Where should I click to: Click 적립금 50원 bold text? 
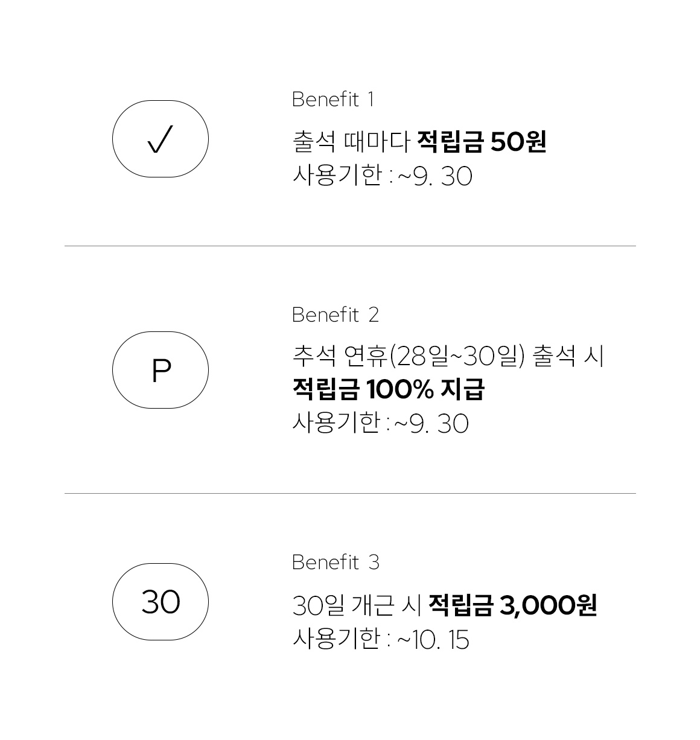pos(482,142)
